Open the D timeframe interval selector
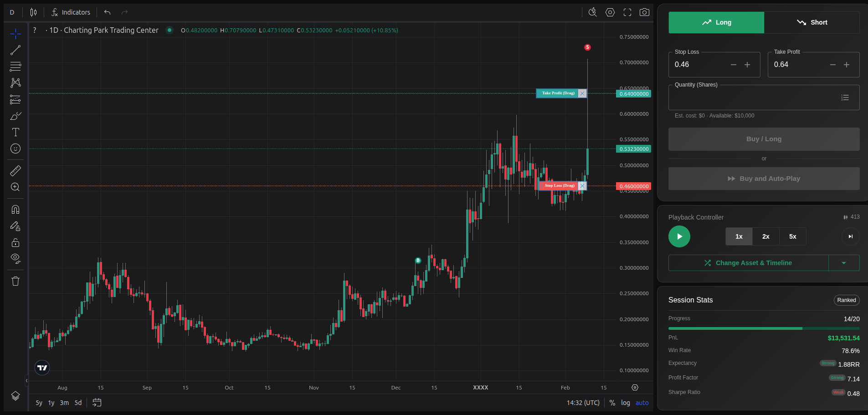 click(12, 12)
